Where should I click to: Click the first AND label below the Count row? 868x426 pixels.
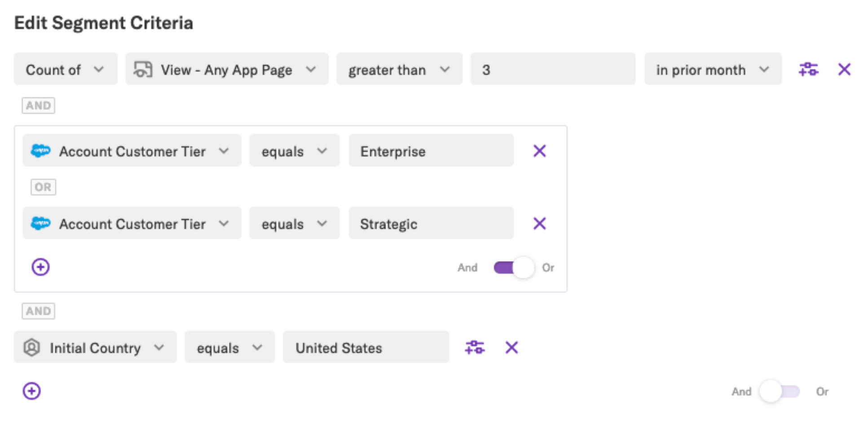(39, 106)
